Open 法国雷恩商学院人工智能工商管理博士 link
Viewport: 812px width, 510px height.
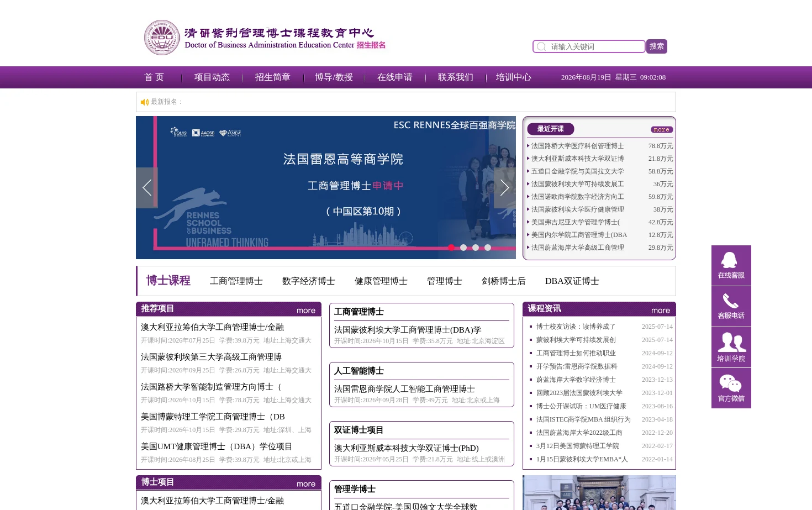point(404,389)
